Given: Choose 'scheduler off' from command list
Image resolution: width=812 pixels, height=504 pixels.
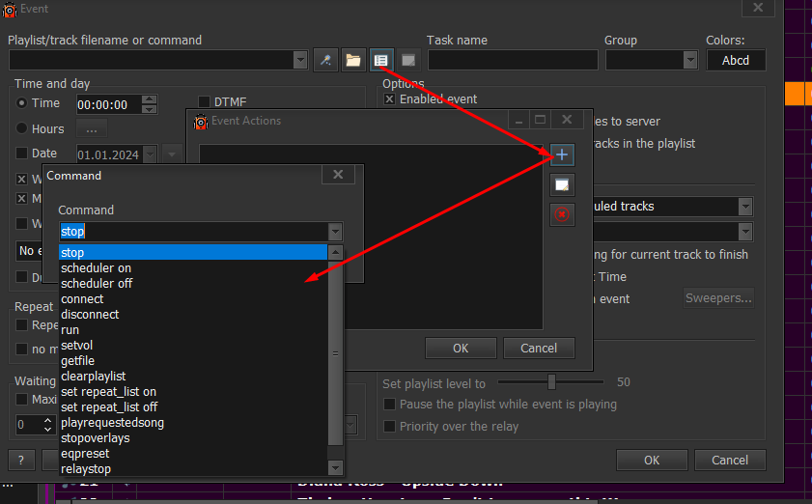Looking at the screenshot, I should pyautogui.click(x=97, y=284).
